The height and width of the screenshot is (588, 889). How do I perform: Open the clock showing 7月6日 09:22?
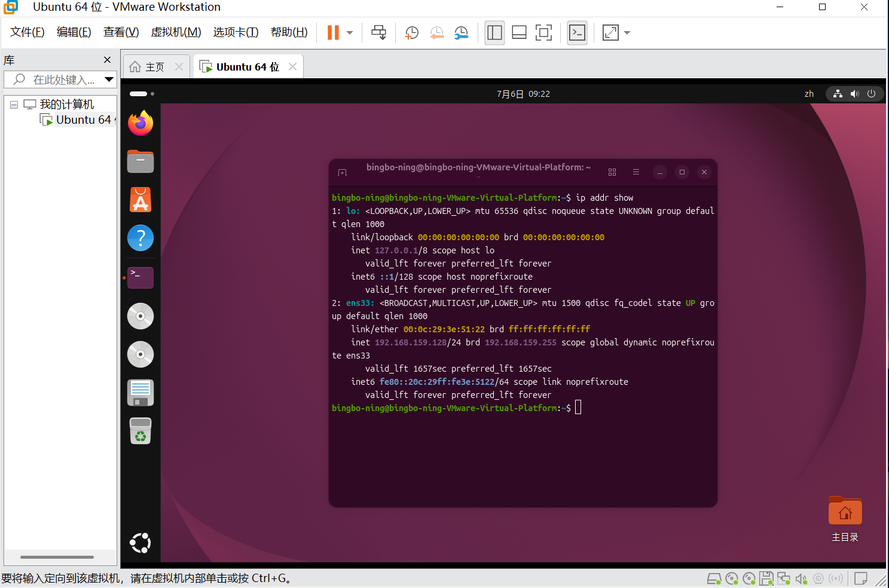(523, 94)
